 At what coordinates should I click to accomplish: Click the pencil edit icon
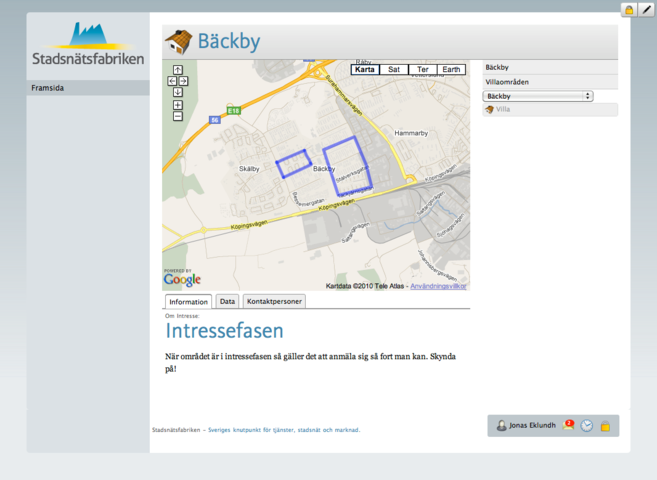click(x=646, y=10)
